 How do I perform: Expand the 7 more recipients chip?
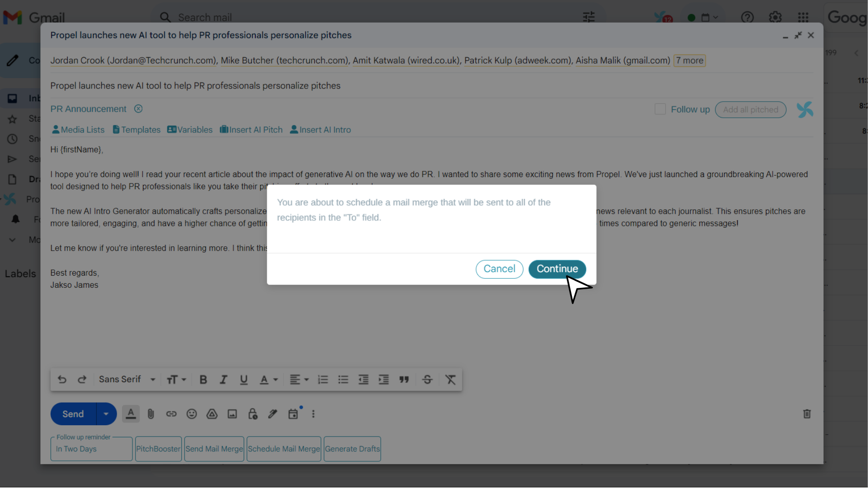689,61
